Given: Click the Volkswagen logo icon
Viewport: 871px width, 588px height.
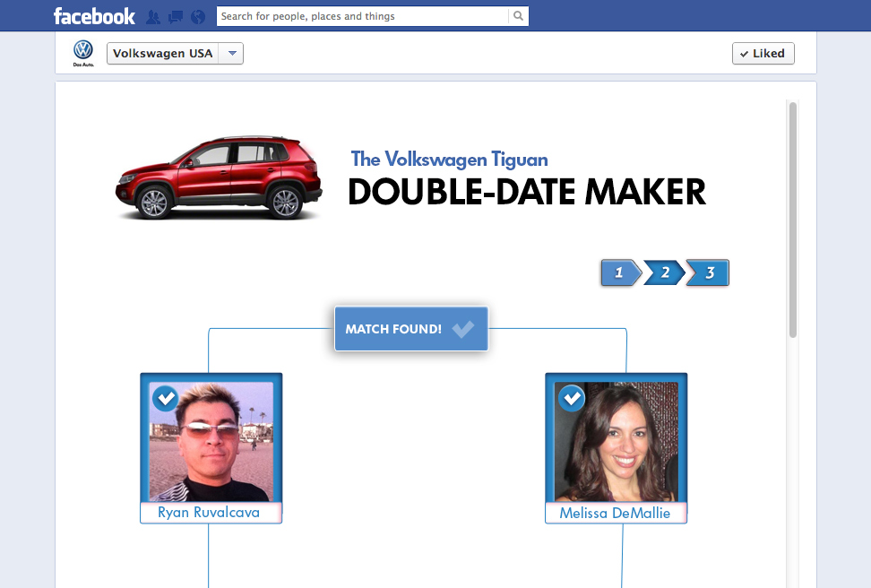Looking at the screenshot, I should 83,53.
